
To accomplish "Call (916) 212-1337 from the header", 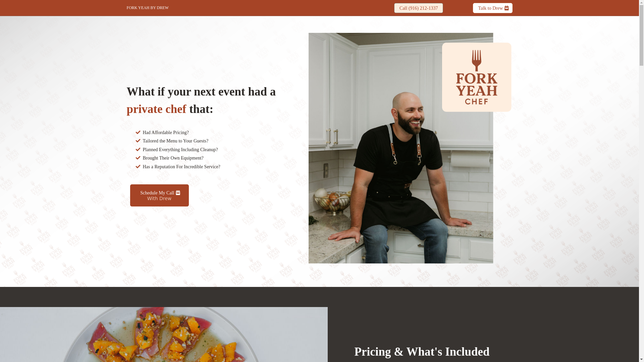I will [x=419, y=8].
